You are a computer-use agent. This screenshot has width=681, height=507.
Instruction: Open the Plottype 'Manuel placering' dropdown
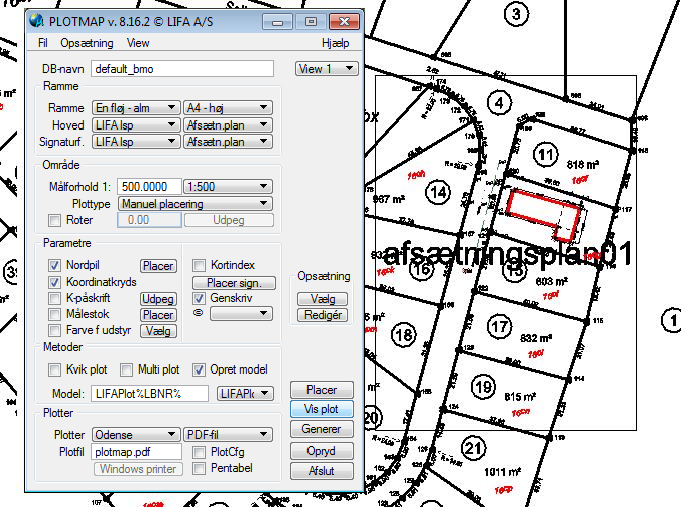(195, 204)
